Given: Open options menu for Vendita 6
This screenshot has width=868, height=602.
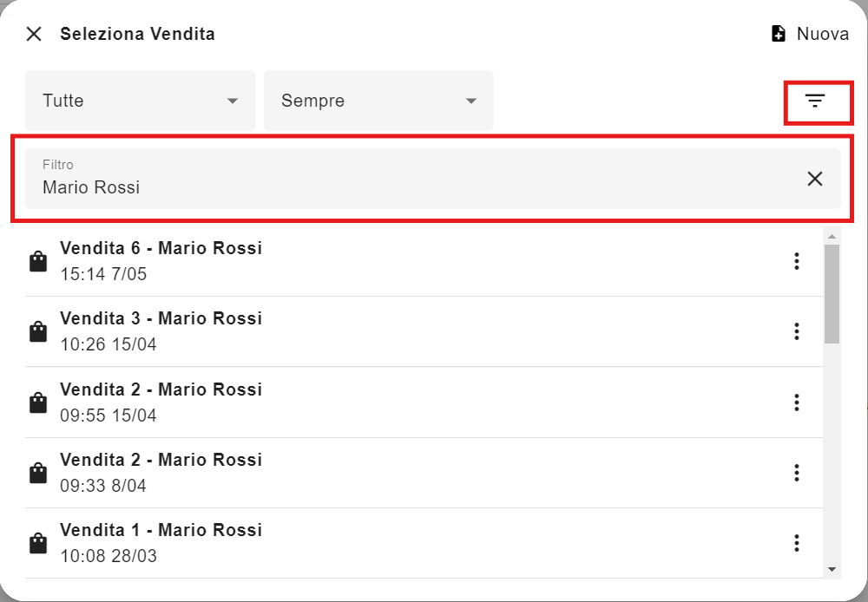Looking at the screenshot, I should pyautogui.click(x=797, y=261).
